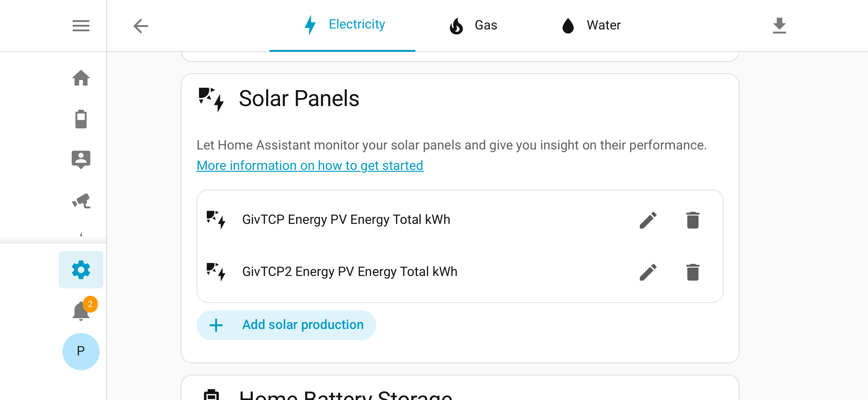Screen dimensions: 868x400
Task: Open the battery Energy sidebar icon
Action: tap(81, 119)
